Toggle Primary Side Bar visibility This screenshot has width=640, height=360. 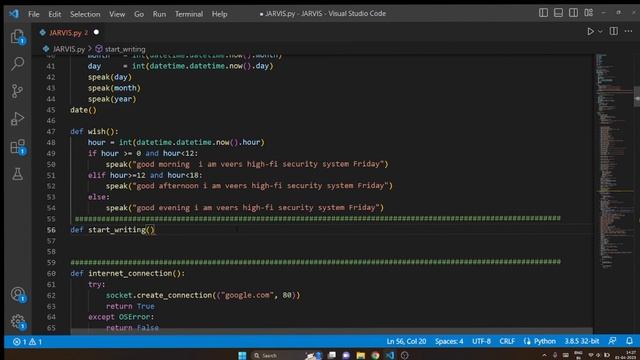pyautogui.click(x=543, y=13)
